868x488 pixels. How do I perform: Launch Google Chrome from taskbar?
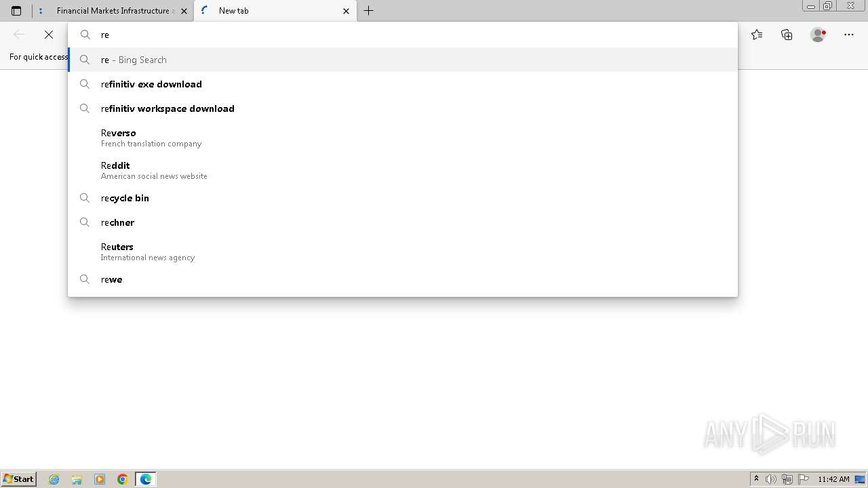coord(123,479)
